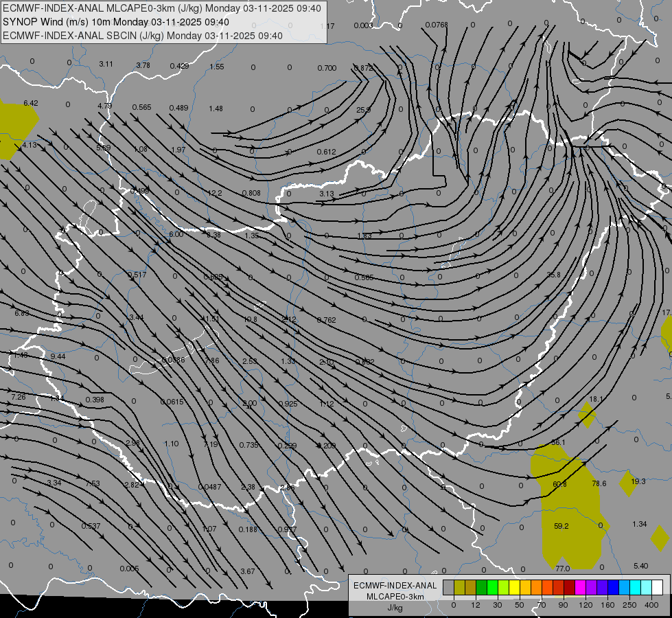Viewport: 672px width, 618px height.
Task: Select the map value '0.398'
Action: pyautogui.click(x=95, y=400)
